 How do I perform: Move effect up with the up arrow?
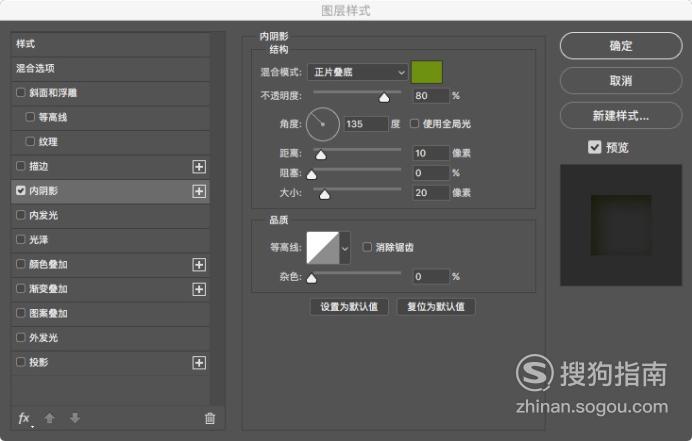(x=50, y=418)
